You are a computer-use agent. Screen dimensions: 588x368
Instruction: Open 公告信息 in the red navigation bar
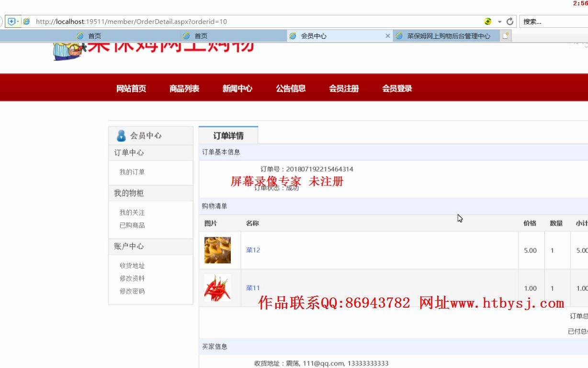coord(291,88)
